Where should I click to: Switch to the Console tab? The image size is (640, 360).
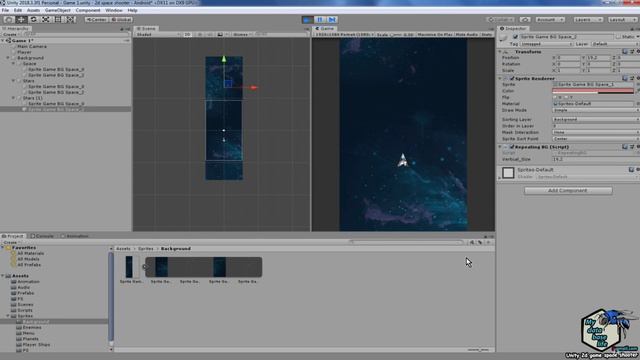pyautogui.click(x=42, y=236)
